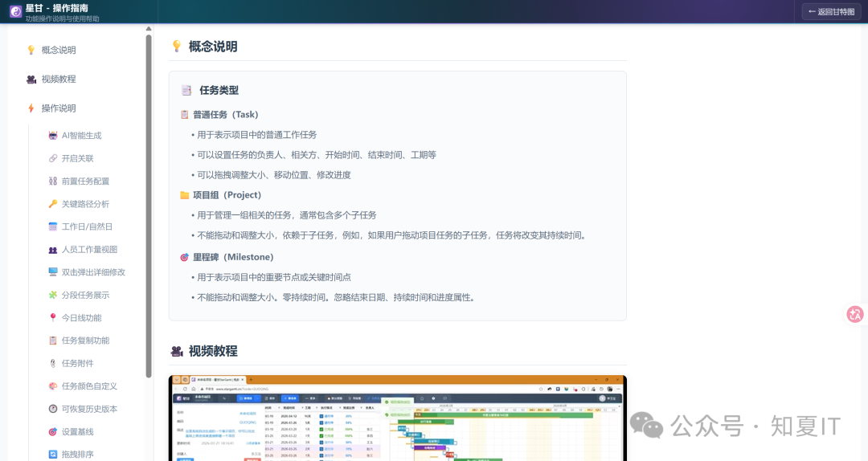Click the paperclip icon next to 任务附件
Screen dimensions: 868x461
pyautogui.click(x=52, y=363)
